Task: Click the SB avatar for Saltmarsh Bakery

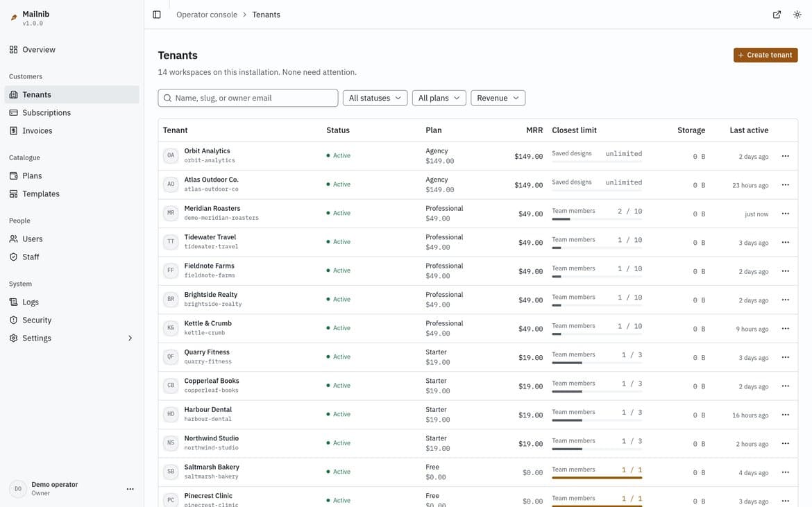Action: pos(171,472)
